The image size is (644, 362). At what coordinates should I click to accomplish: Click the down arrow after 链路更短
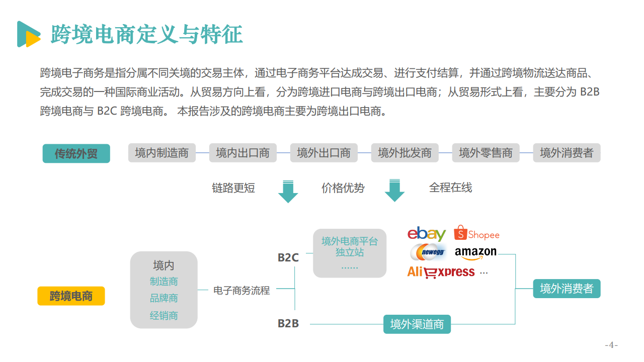coord(288,191)
